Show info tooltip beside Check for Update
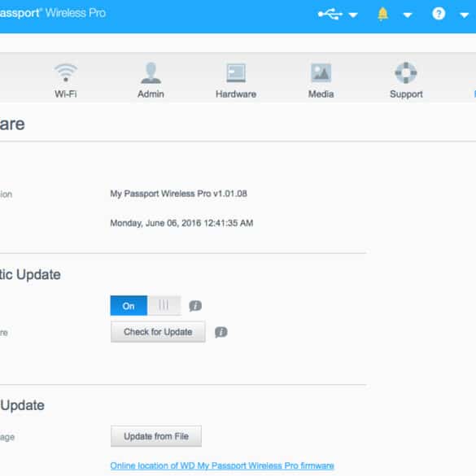Viewport: 476px width, 476px height. coord(221,332)
